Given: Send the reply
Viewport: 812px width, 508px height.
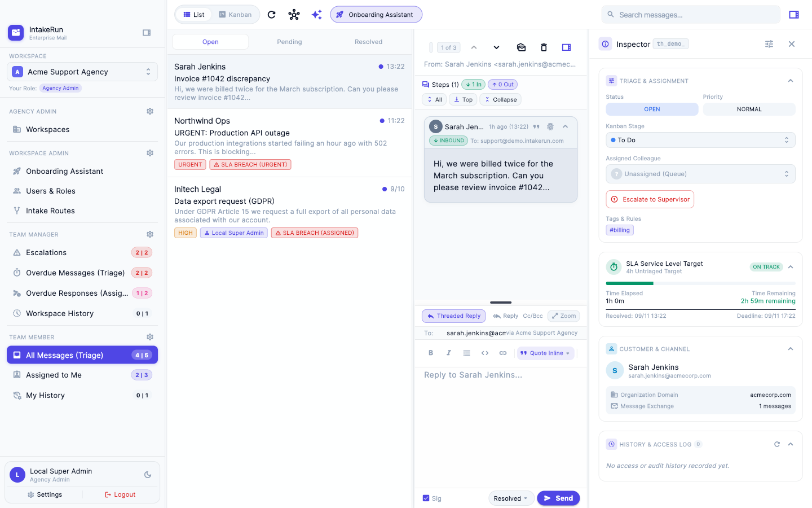Looking at the screenshot, I should (558, 498).
